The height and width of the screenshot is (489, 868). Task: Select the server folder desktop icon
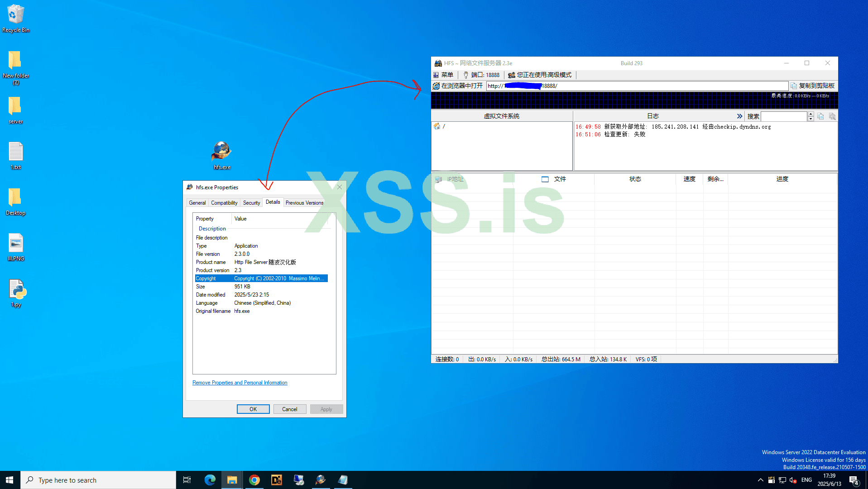16,110
